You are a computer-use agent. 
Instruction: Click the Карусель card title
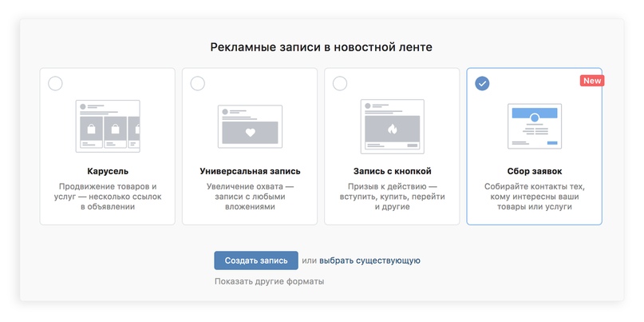click(107, 171)
